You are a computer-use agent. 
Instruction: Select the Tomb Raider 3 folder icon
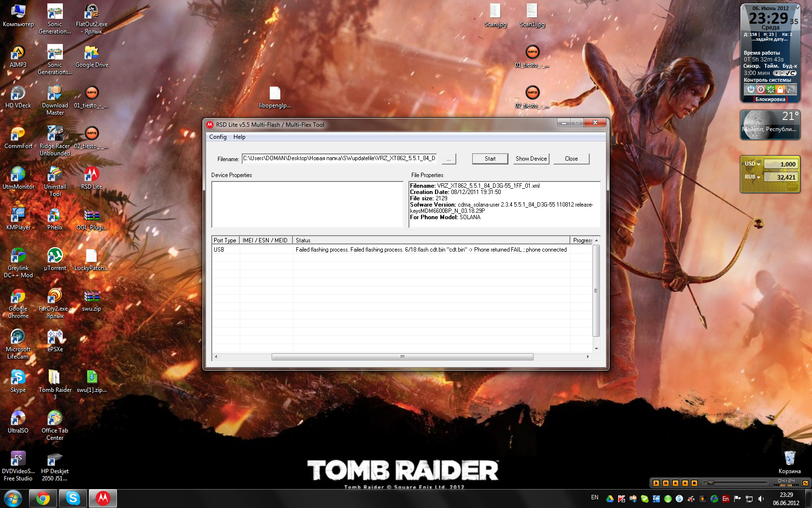coord(55,385)
